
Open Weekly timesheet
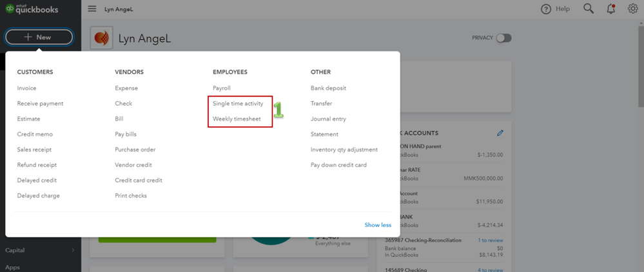[237, 119]
